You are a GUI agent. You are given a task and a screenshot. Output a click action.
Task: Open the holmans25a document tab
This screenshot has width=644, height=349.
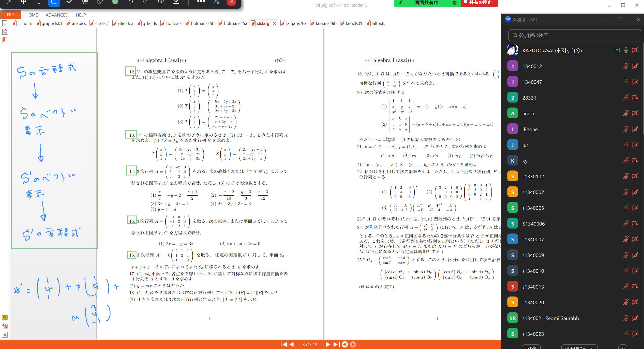click(233, 23)
